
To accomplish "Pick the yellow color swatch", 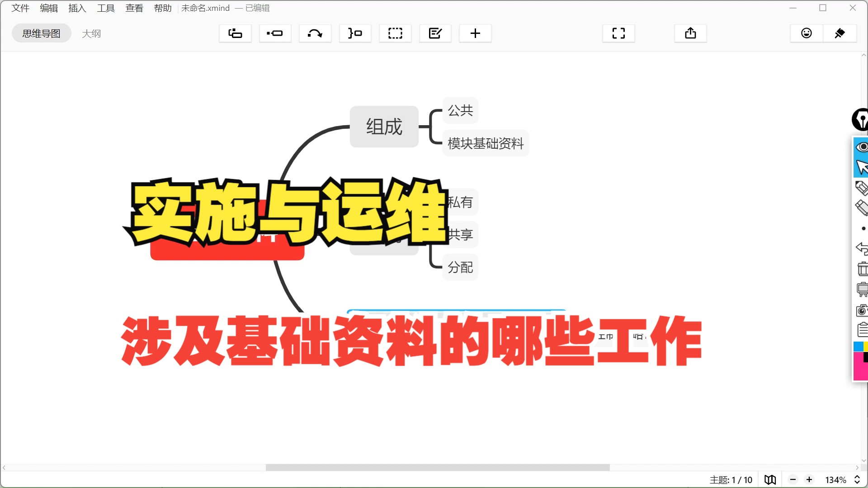I will tap(866, 347).
